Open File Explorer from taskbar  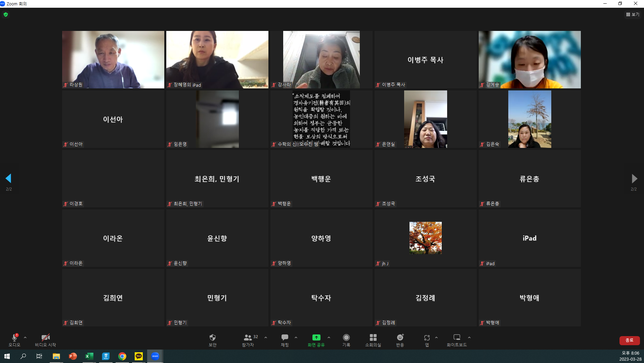click(56, 356)
